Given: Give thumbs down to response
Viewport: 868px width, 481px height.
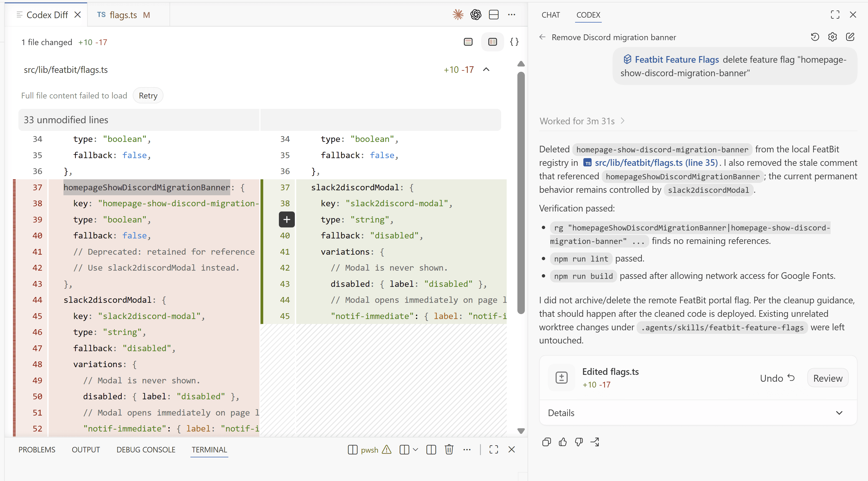Looking at the screenshot, I should click(x=579, y=442).
